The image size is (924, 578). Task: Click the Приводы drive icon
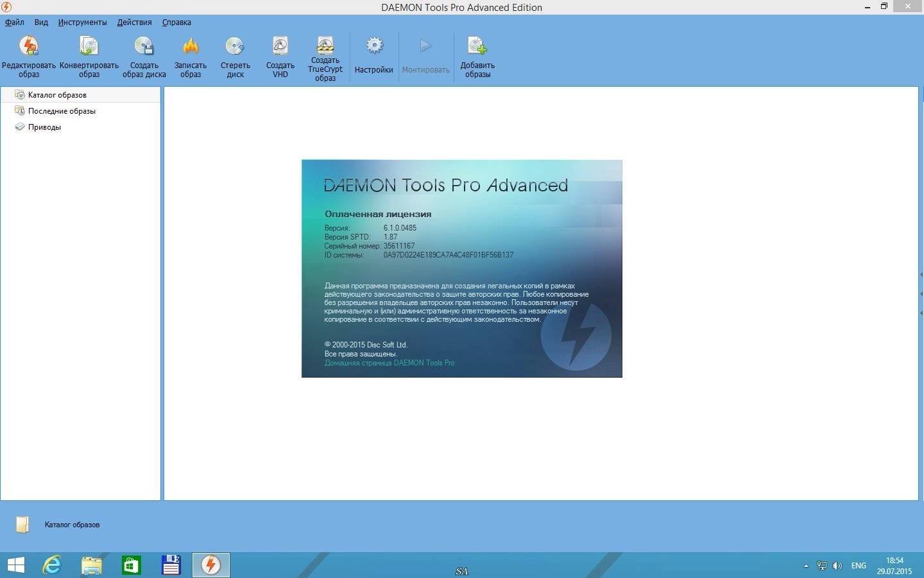click(20, 127)
